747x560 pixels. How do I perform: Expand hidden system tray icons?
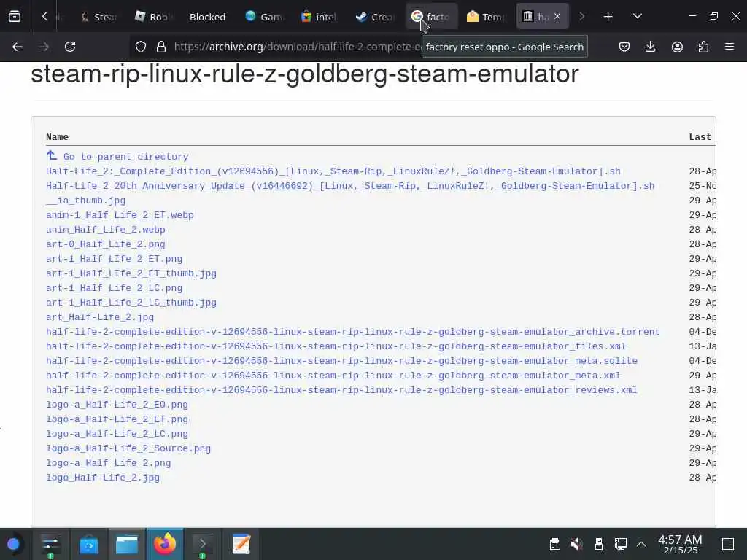[x=641, y=544]
